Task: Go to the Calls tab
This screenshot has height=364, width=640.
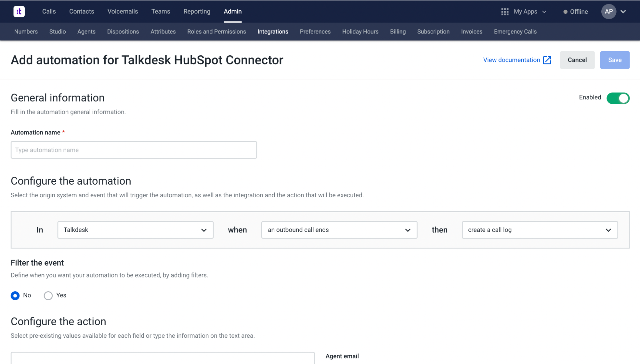Action: click(49, 12)
